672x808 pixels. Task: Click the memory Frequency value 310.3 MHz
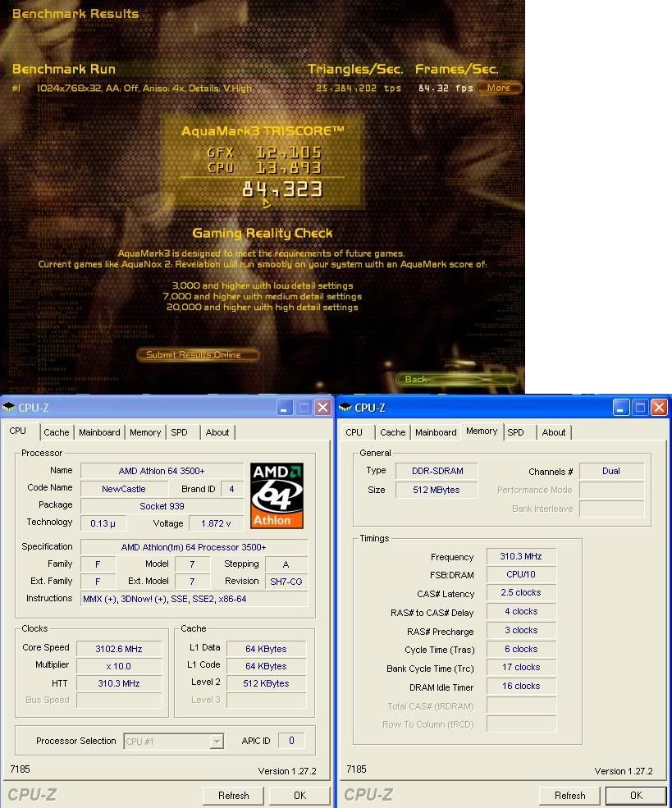521,556
